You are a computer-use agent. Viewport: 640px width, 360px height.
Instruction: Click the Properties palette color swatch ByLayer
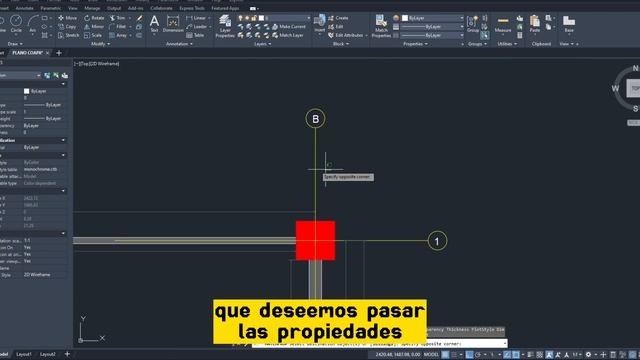pos(27,91)
